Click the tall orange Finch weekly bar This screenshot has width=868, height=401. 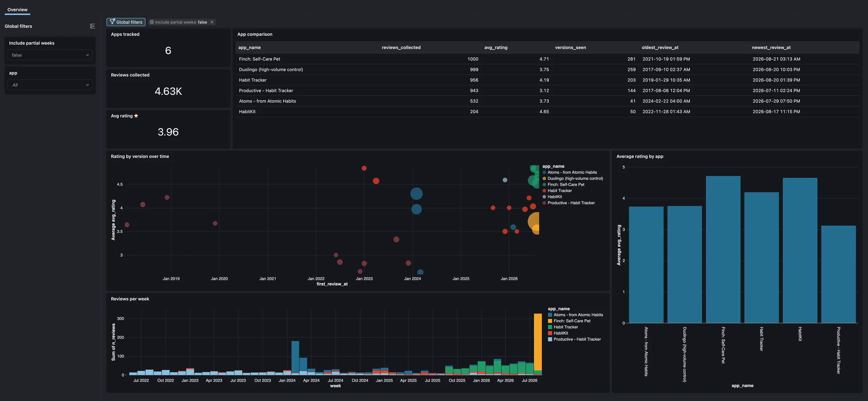point(538,342)
